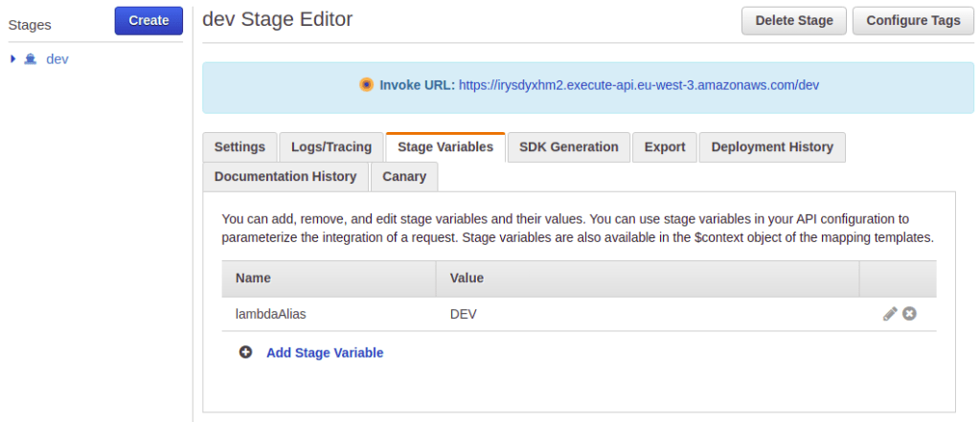Viewport: 980px width, 422px height.
Task: Open the Export tab
Action: (x=664, y=146)
